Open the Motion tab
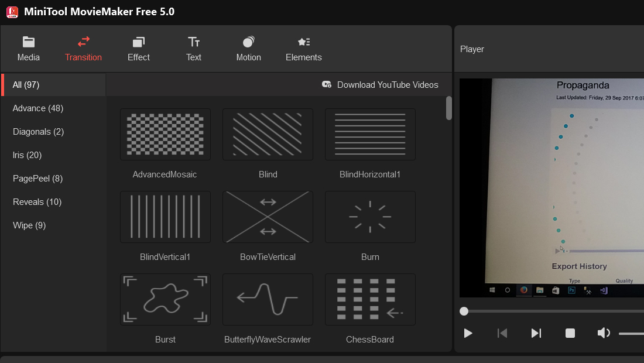Screen dimensions: 644x363 pyautogui.click(x=248, y=49)
